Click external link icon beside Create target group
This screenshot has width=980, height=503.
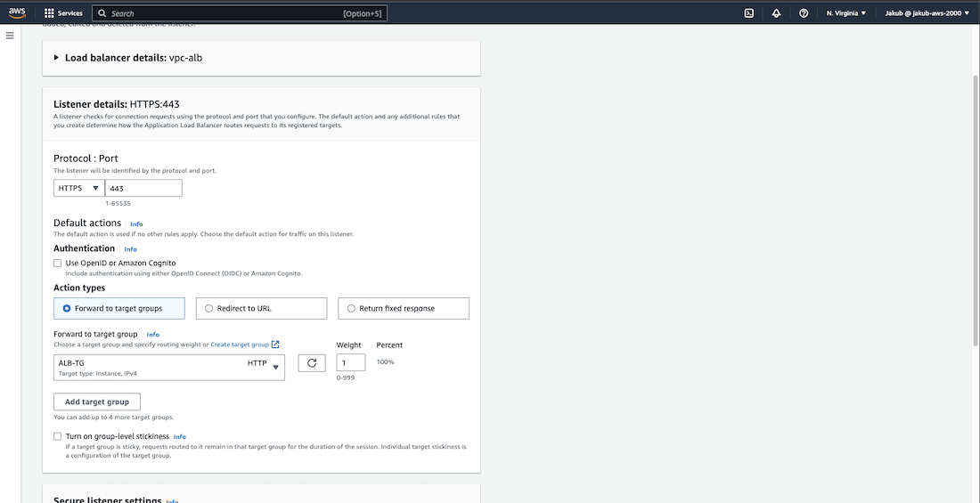click(276, 345)
